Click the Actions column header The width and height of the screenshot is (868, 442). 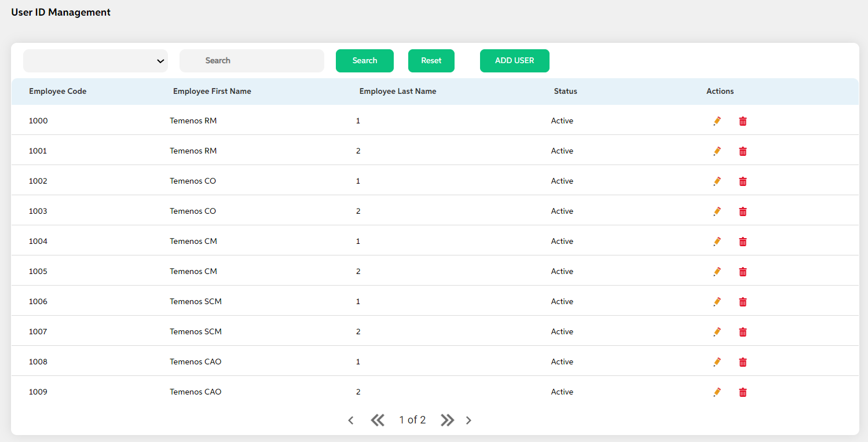pos(720,91)
